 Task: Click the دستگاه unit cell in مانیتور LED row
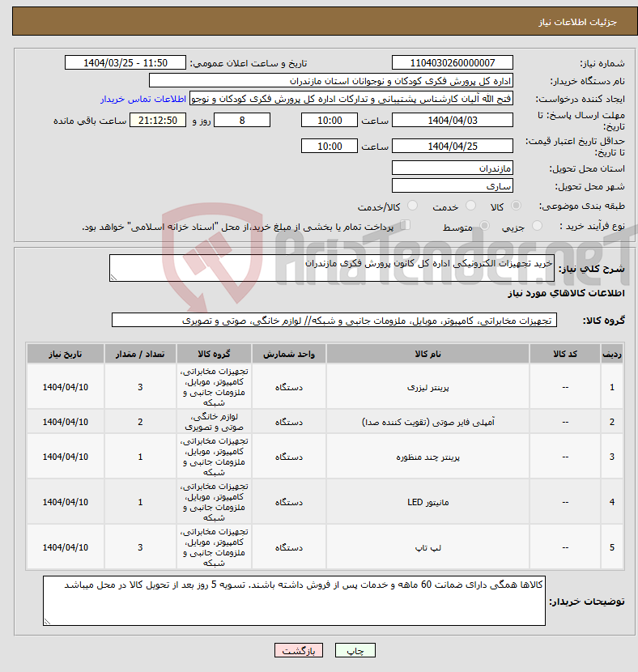point(289,502)
